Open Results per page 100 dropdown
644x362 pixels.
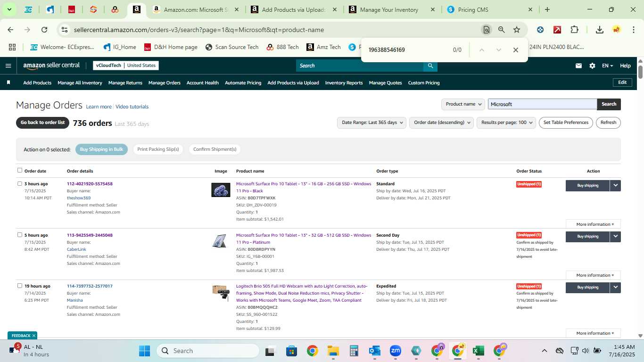coord(506,123)
